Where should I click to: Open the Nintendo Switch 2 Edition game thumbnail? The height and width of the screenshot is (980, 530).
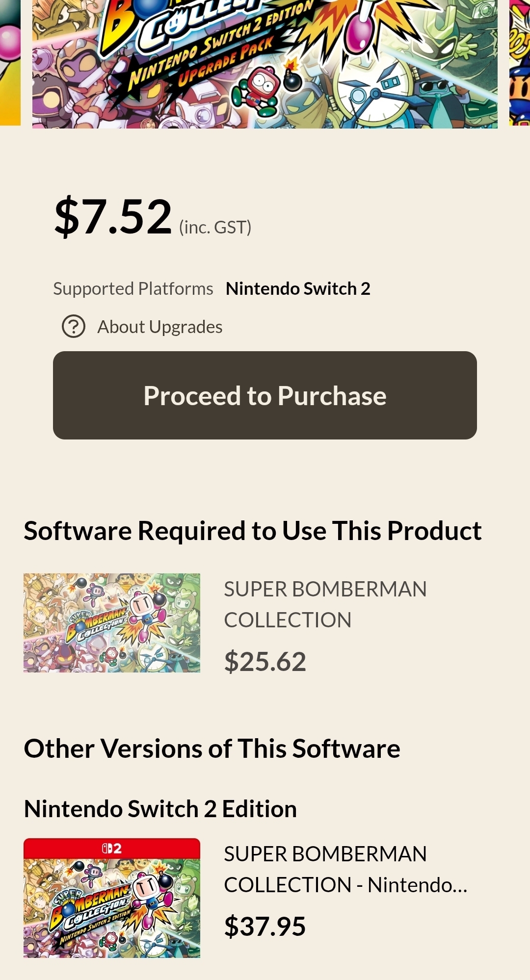click(112, 905)
